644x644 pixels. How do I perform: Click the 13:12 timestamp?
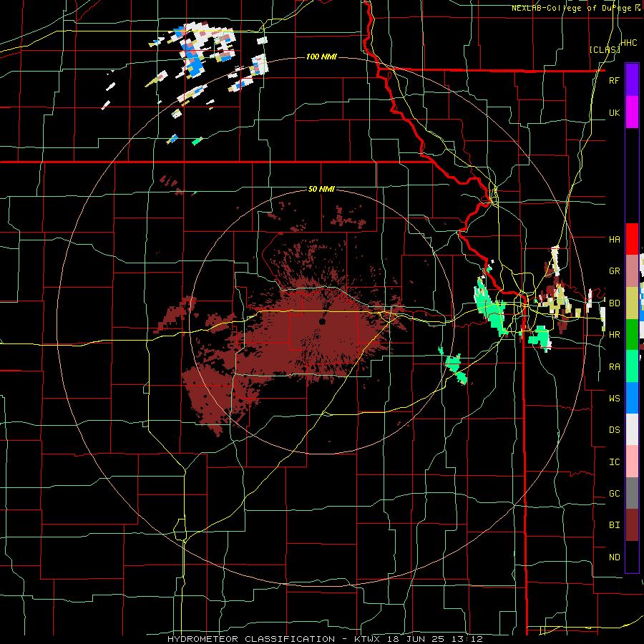[467, 639]
